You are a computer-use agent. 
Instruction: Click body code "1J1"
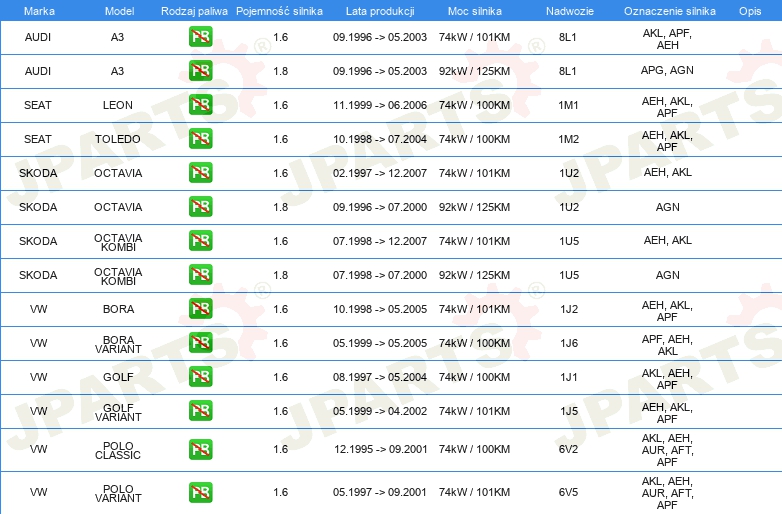pos(569,377)
